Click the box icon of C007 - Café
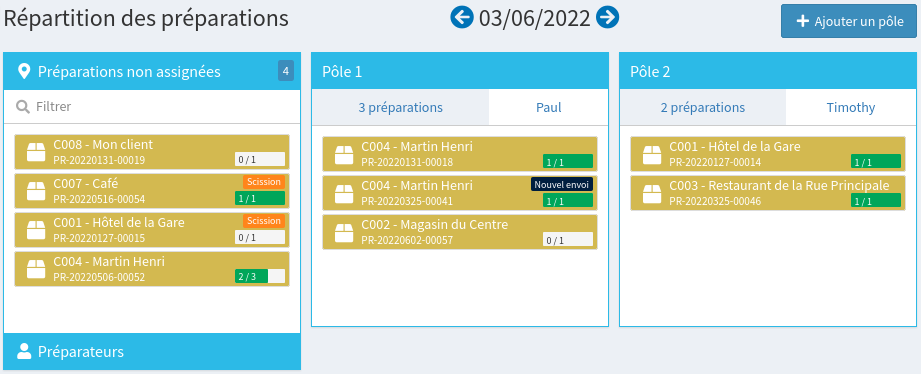The width and height of the screenshot is (921, 374). click(x=36, y=191)
